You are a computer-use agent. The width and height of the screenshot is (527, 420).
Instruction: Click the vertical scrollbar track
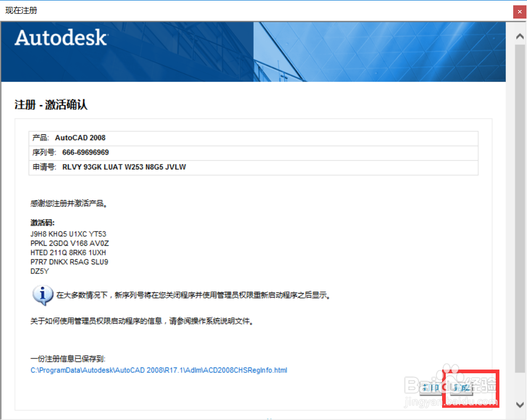[520, 209]
